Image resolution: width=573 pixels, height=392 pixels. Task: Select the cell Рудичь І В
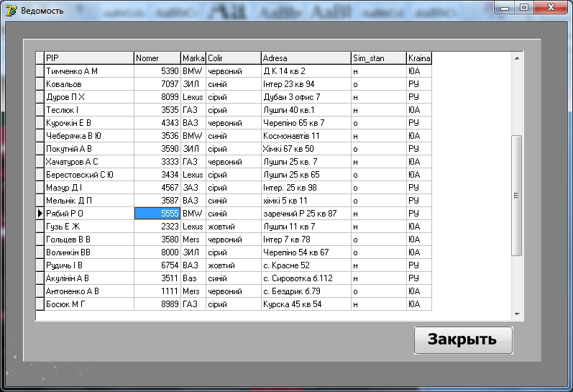[89, 265]
